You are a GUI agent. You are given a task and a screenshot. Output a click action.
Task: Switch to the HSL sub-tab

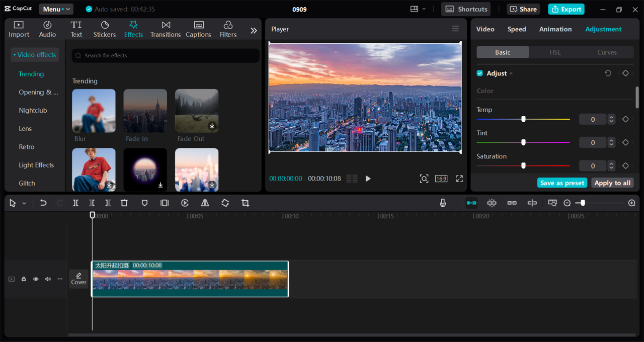coord(554,52)
